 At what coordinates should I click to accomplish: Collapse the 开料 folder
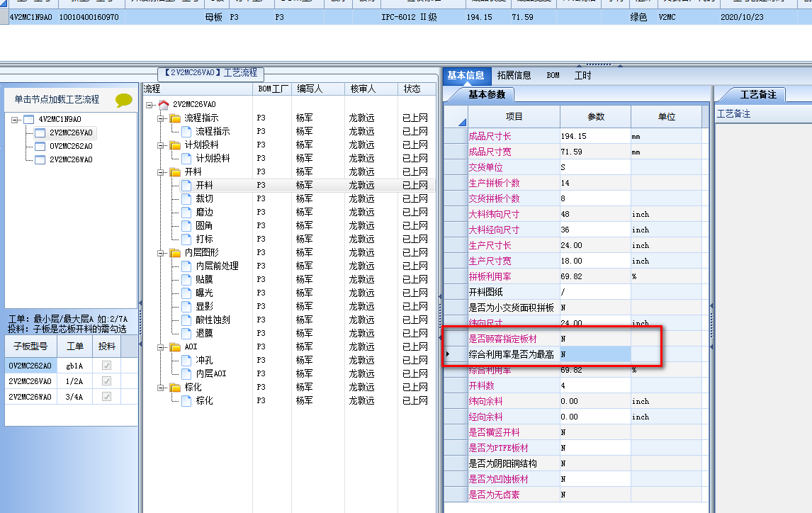pos(161,172)
